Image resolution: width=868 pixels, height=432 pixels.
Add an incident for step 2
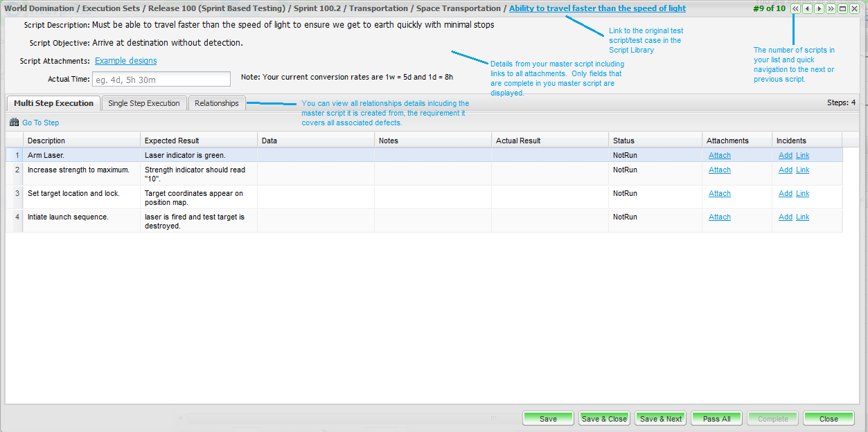coord(785,170)
